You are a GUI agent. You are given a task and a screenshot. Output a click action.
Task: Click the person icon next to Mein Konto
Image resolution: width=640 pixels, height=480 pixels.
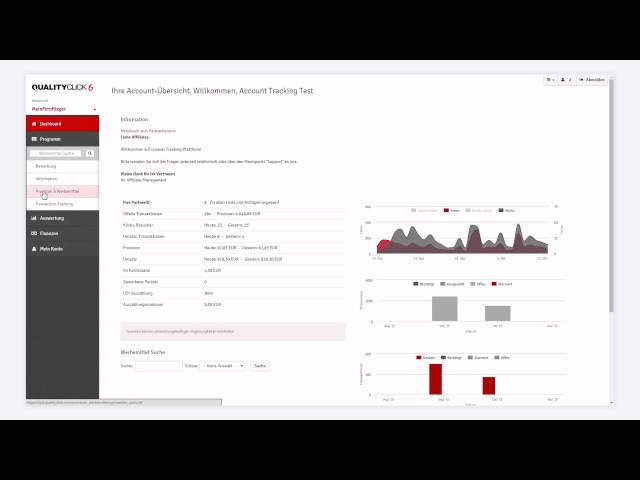coord(34,247)
